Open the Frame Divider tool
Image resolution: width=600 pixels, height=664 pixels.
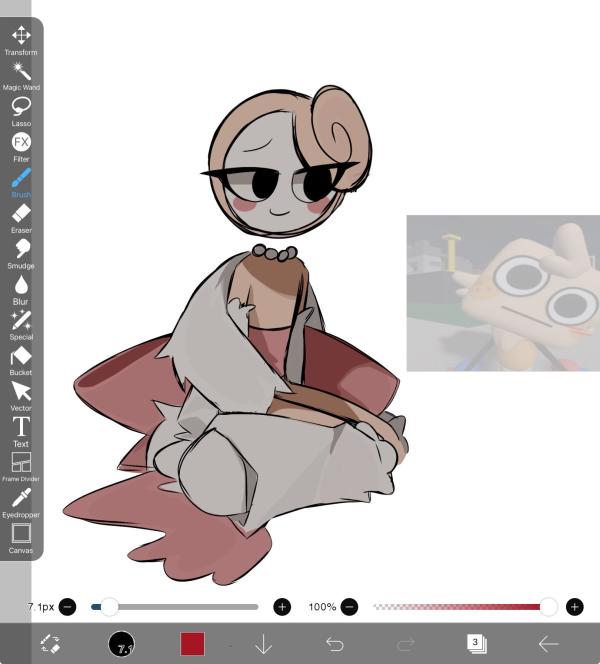[x=21, y=467]
